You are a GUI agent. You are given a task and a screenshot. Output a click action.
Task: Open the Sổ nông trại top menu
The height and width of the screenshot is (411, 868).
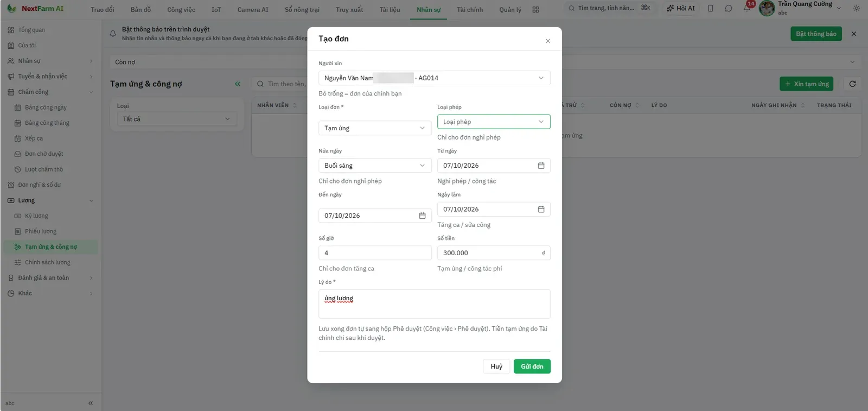(x=302, y=10)
